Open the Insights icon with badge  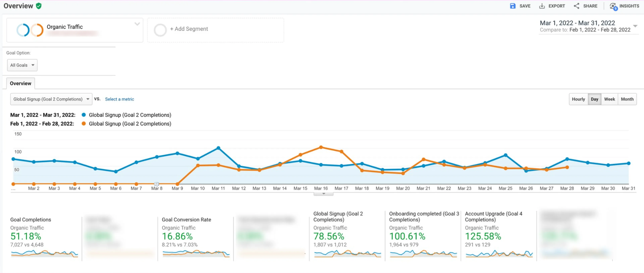coord(613,7)
